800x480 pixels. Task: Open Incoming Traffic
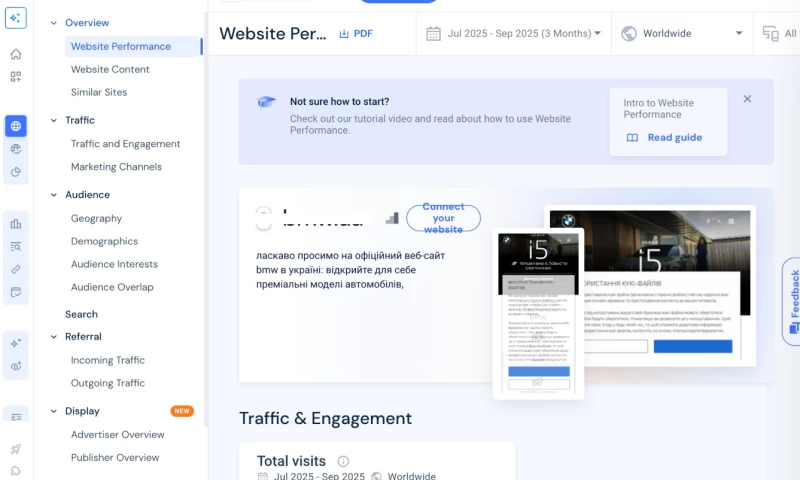[x=108, y=360]
